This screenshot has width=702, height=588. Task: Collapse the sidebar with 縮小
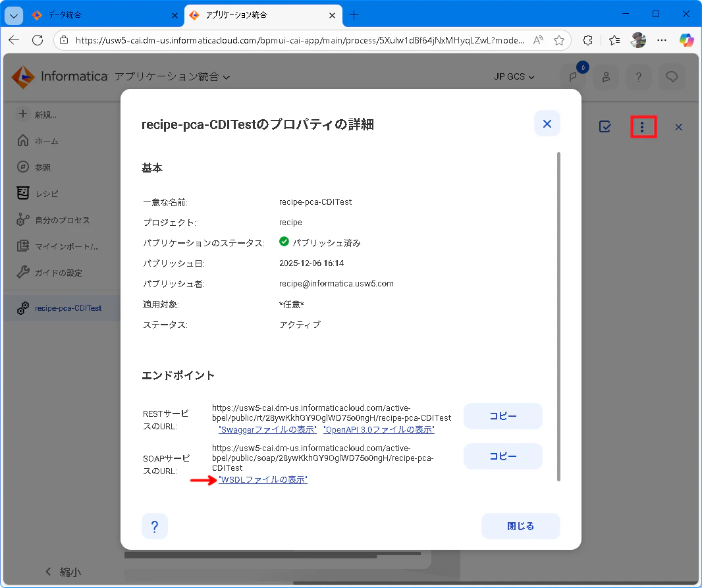[63, 572]
